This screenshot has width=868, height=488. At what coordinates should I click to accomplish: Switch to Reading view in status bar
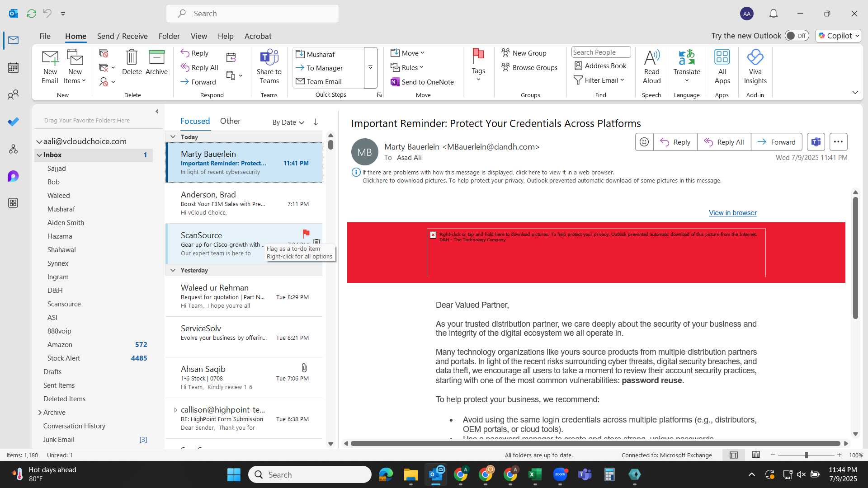click(756, 455)
